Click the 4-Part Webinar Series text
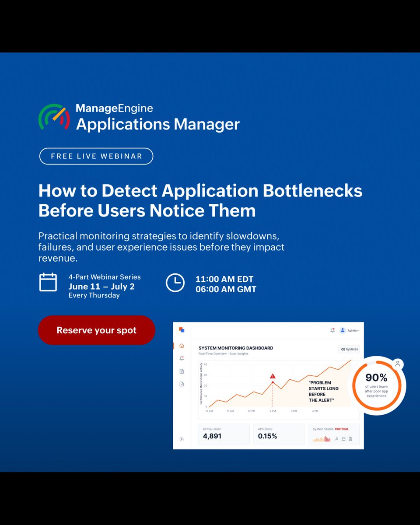 coord(105,277)
